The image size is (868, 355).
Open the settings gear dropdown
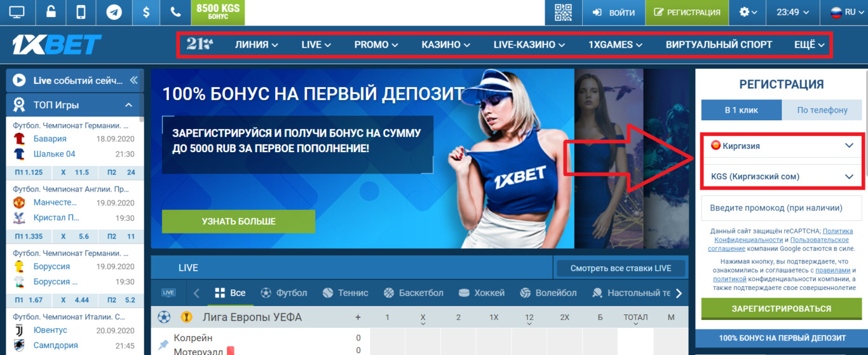[748, 12]
